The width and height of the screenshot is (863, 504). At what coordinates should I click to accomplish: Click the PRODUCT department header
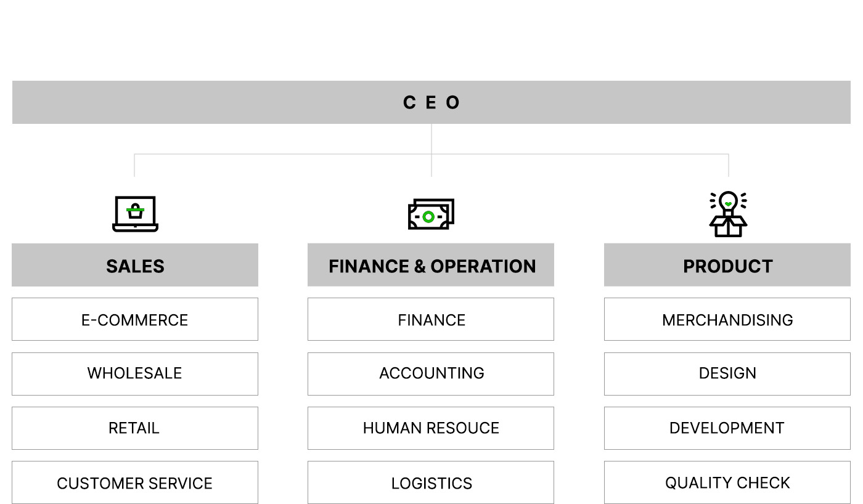tap(727, 266)
